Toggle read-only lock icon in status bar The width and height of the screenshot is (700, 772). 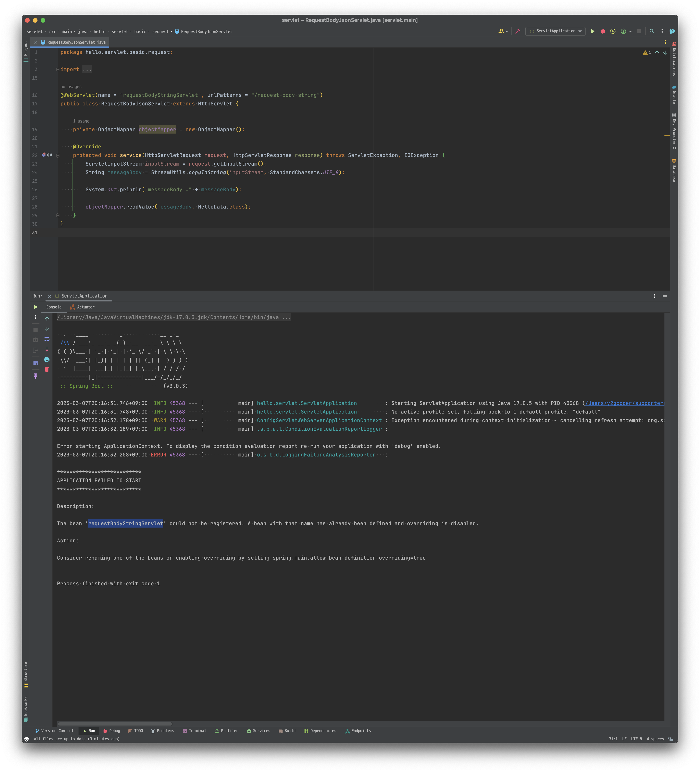click(x=671, y=739)
